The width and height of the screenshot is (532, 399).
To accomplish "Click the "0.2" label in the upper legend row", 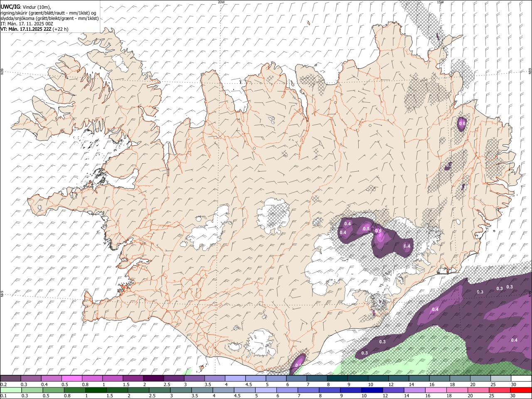I will [x=3, y=384].
